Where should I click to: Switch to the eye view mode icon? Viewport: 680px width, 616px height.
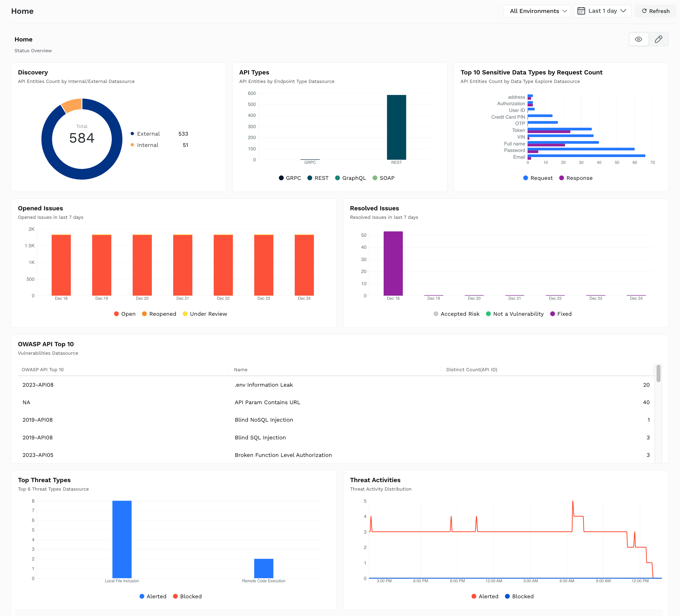click(x=639, y=39)
